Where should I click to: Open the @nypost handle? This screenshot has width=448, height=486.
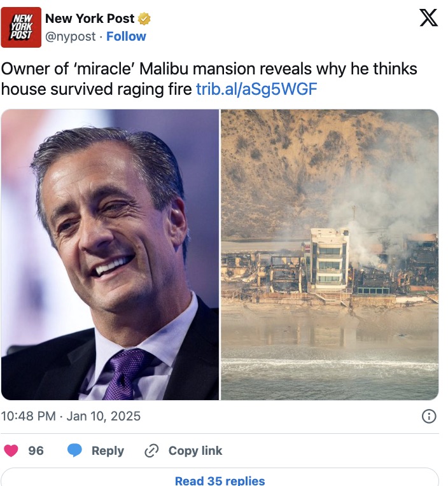point(71,36)
